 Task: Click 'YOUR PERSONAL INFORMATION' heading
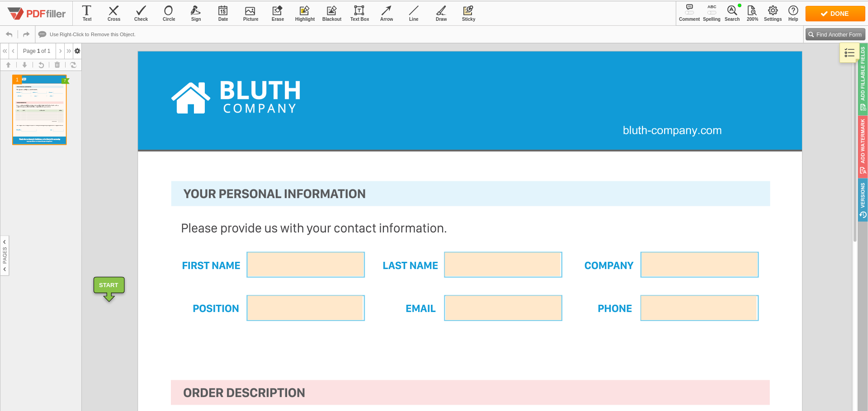(274, 194)
